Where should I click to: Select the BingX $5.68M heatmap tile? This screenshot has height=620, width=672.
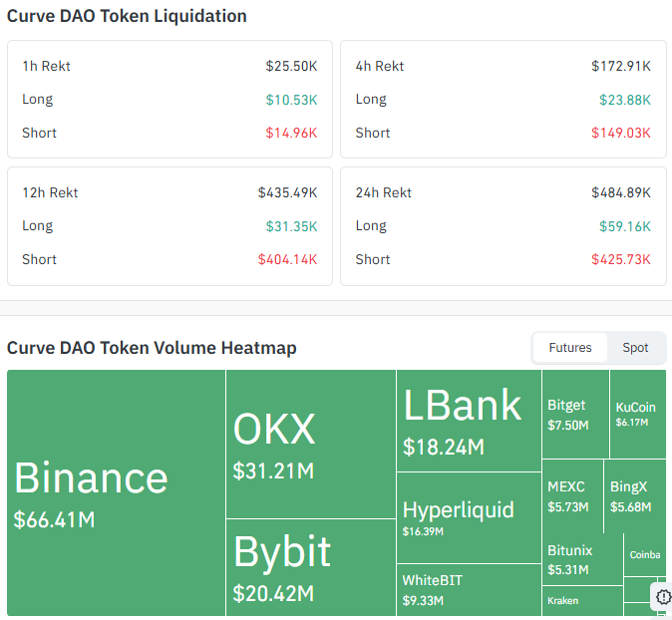tap(635, 496)
